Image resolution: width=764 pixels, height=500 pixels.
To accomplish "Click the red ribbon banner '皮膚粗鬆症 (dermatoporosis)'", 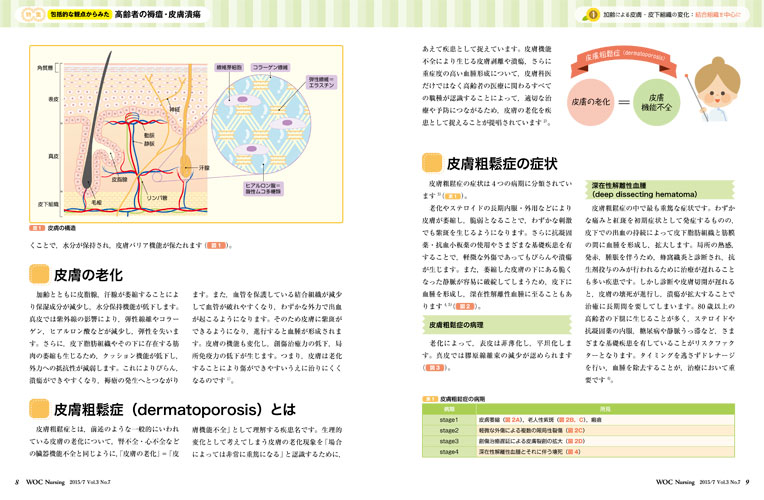I will (625, 60).
